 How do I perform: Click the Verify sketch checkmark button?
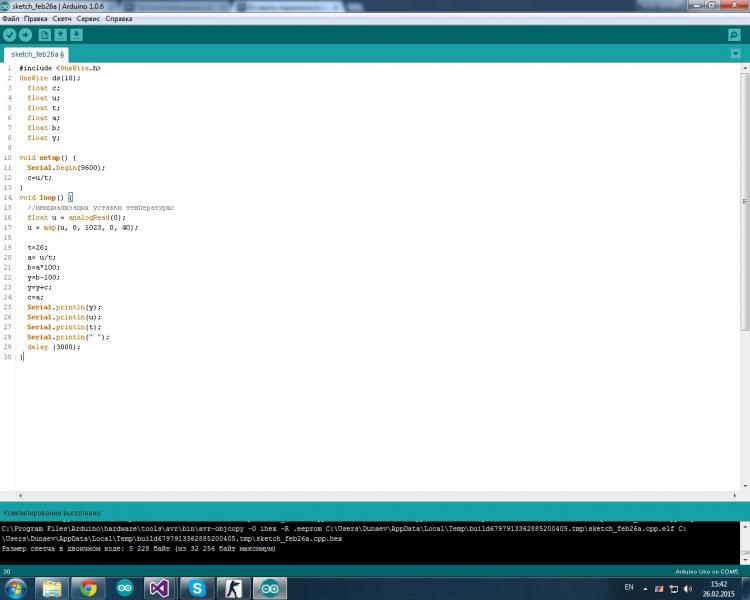pos(10,35)
